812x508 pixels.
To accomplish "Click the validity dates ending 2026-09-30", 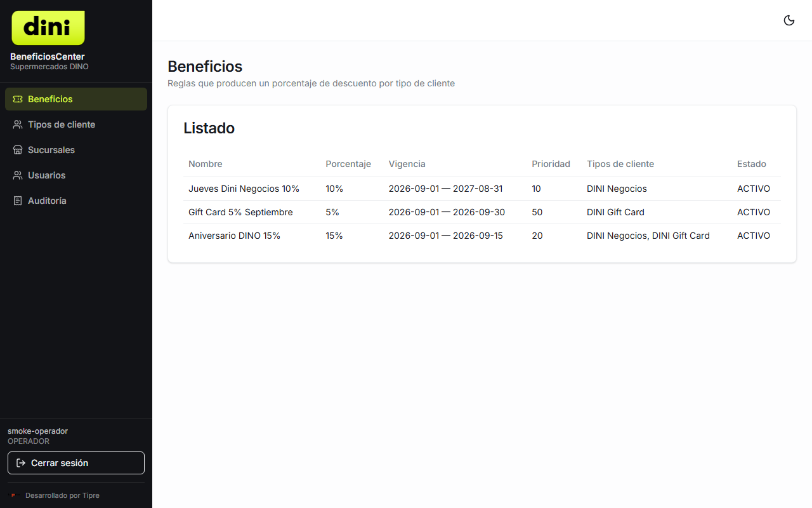I will [x=447, y=212].
